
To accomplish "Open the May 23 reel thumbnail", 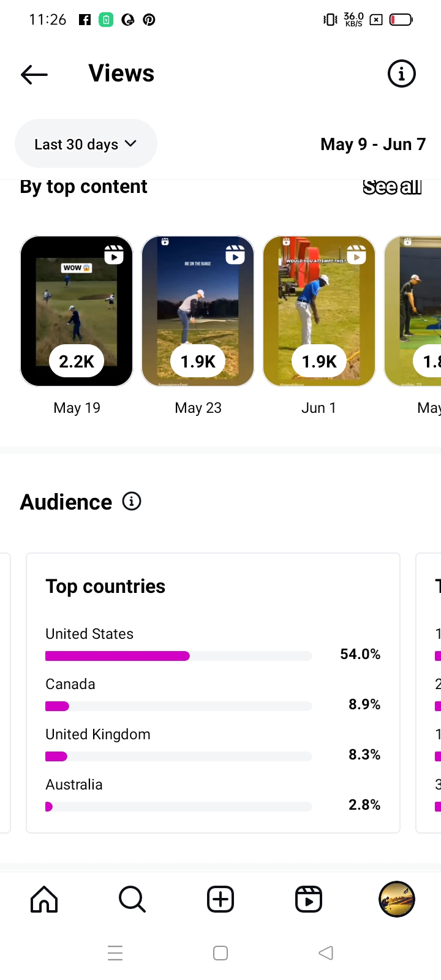I will coord(198,311).
